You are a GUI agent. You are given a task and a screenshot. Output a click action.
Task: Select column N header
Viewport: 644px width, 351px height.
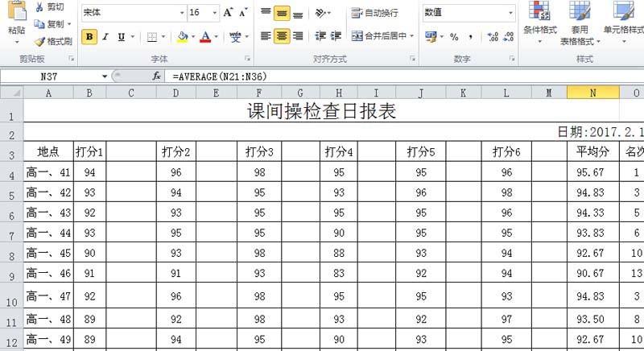[x=592, y=93]
